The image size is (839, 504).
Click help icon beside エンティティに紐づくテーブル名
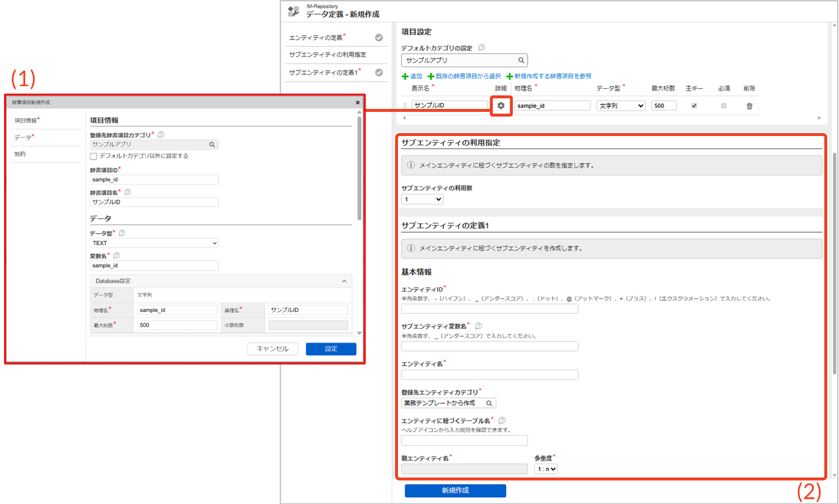[502, 420]
